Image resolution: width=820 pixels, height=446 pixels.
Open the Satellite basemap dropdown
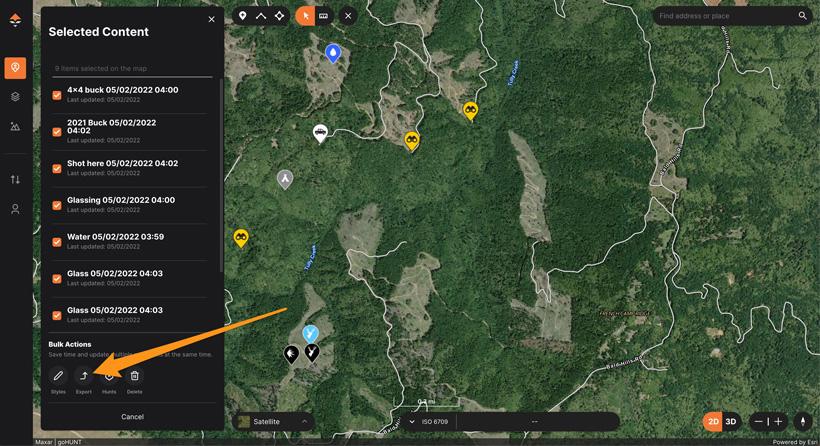tap(272, 421)
